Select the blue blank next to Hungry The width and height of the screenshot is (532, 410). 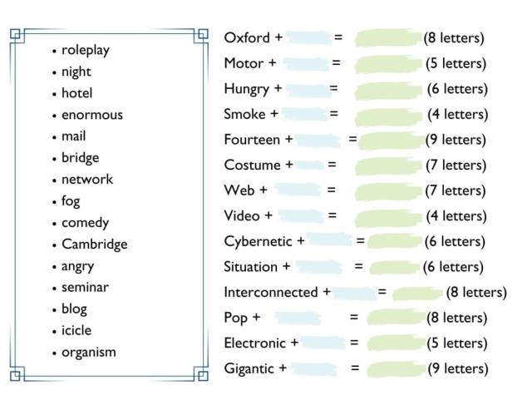(x=308, y=89)
